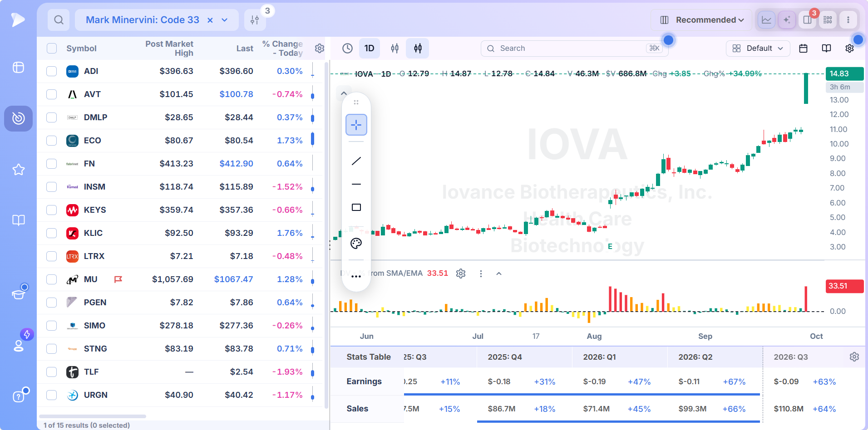Open table column settings gear
This screenshot has width=868, height=430.
pyautogui.click(x=320, y=49)
